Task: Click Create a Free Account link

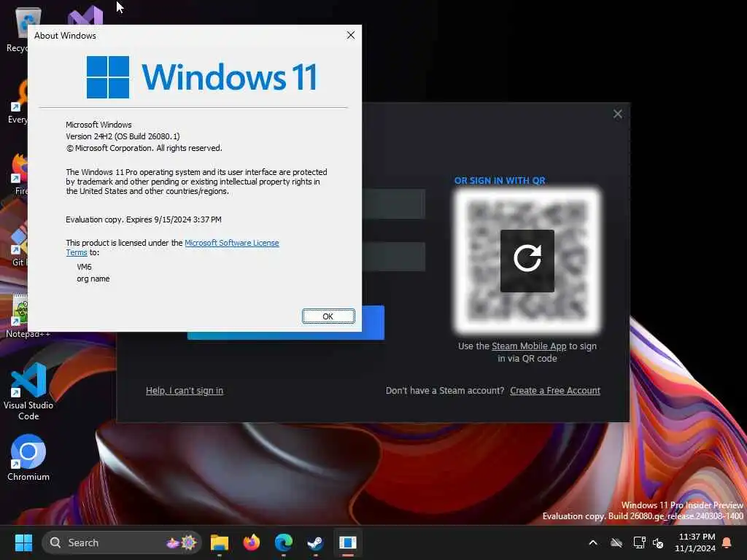Action: pyautogui.click(x=555, y=391)
